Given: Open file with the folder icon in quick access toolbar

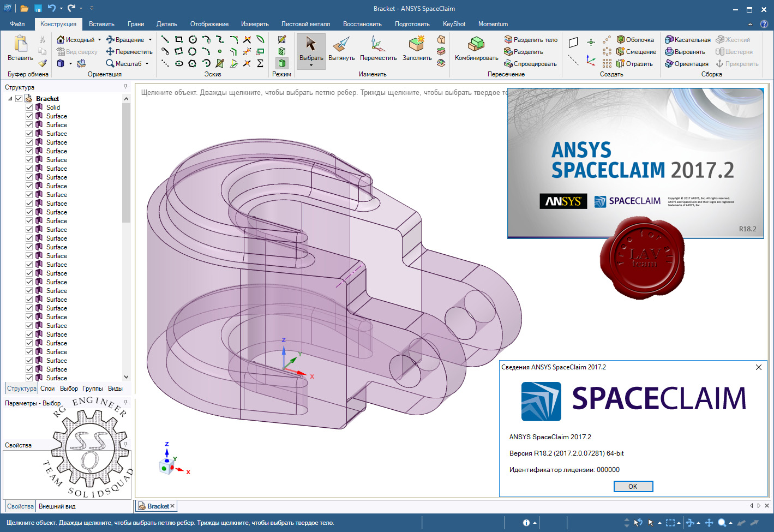Looking at the screenshot, I should click(x=24, y=8).
